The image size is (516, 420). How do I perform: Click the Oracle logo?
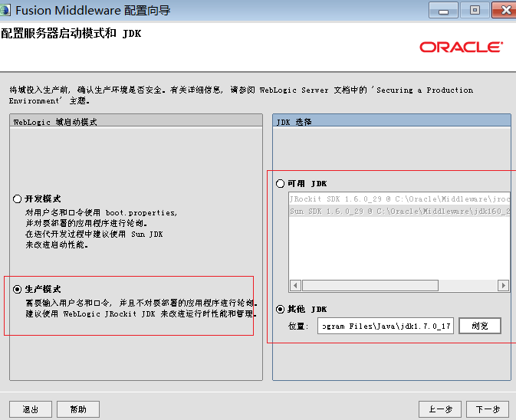(x=461, y=47)
